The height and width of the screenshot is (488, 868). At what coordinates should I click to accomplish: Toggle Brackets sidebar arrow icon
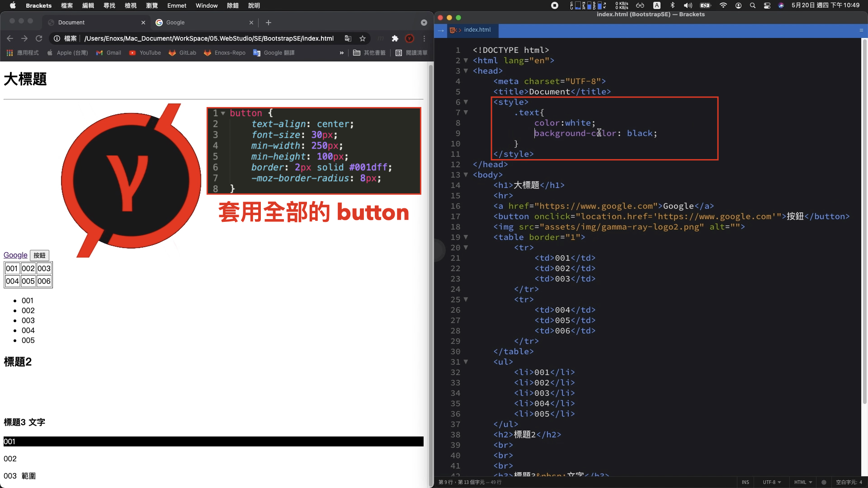click(x=441, y=30)
